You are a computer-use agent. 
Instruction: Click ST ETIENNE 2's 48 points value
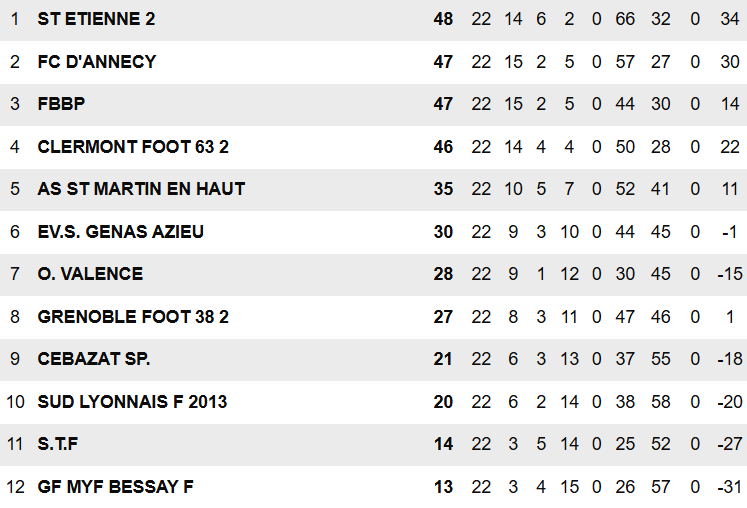coord(443,19)
